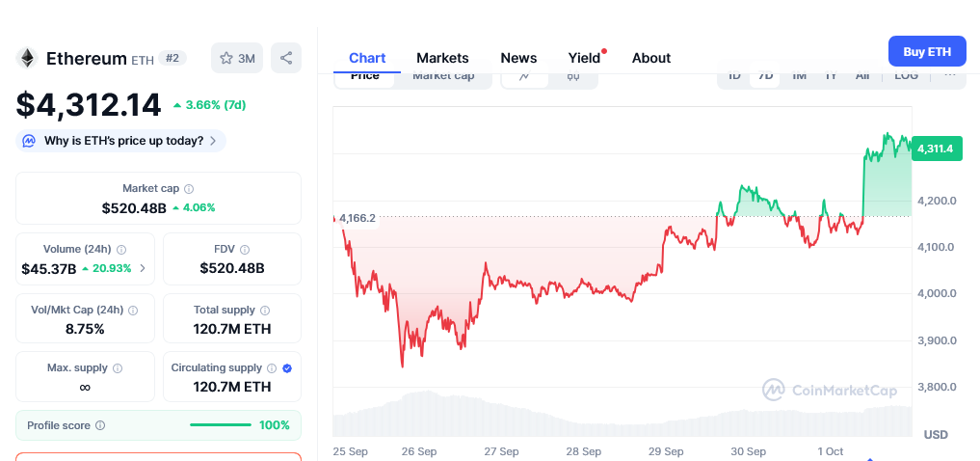Open the Markets tab

[x=442, y=58]
